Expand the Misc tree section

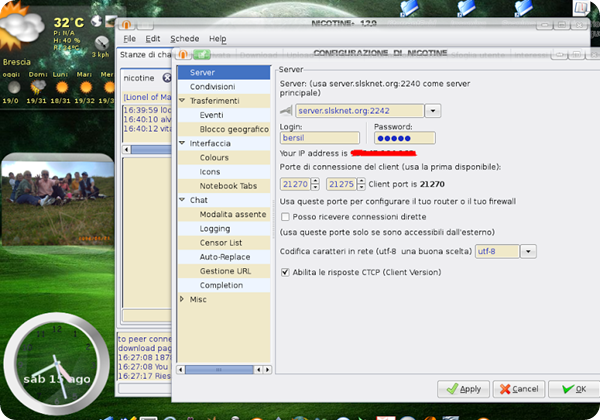[x=182, y=299]
